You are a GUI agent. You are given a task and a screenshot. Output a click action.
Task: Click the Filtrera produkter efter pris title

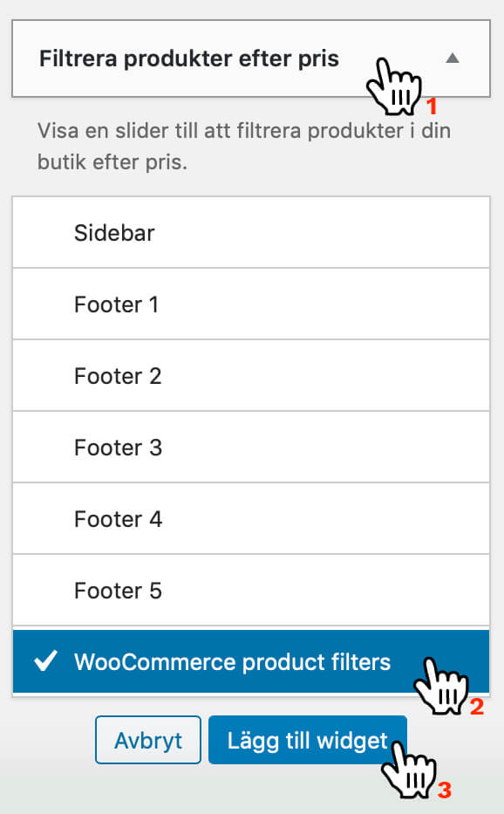[189, 58]
